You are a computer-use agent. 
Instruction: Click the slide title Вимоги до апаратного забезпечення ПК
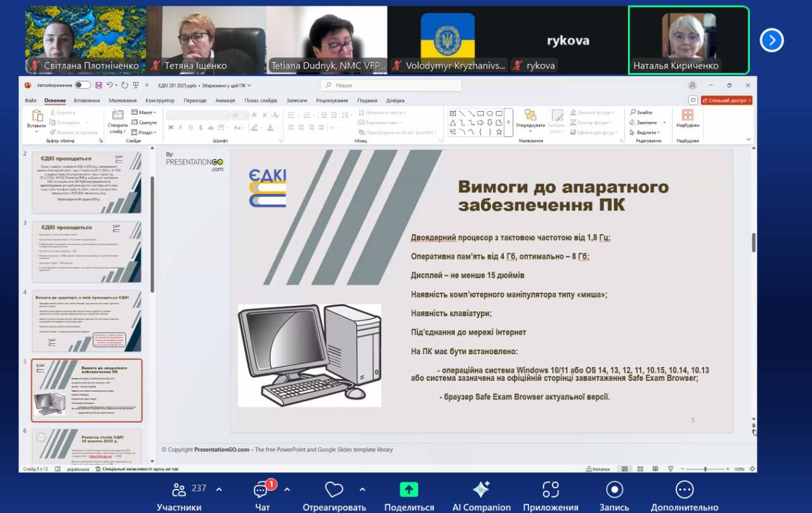[563, 196]
